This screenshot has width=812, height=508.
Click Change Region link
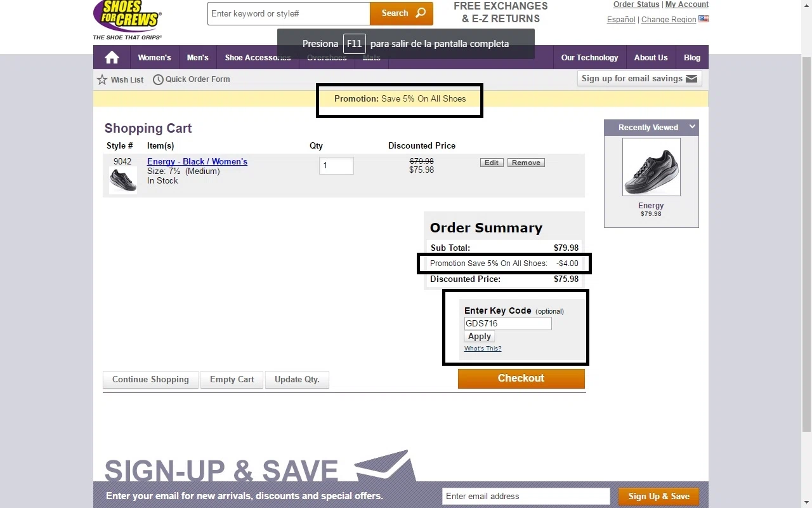669,19
